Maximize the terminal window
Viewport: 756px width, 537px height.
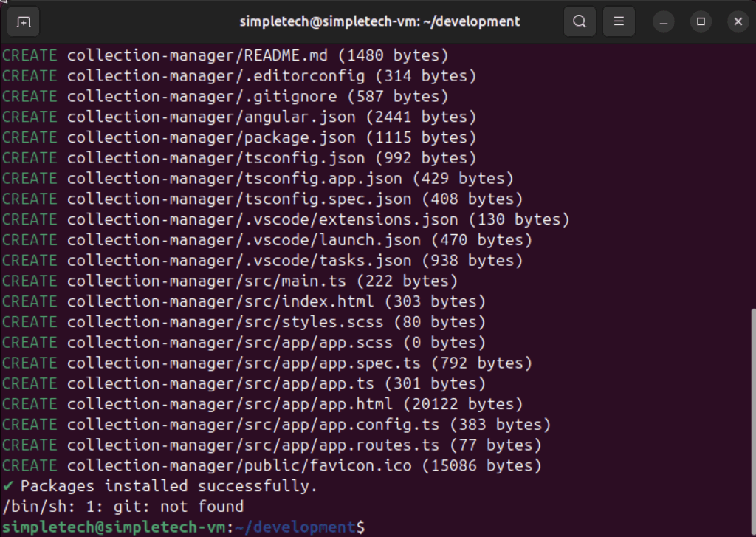click(701, 22)
